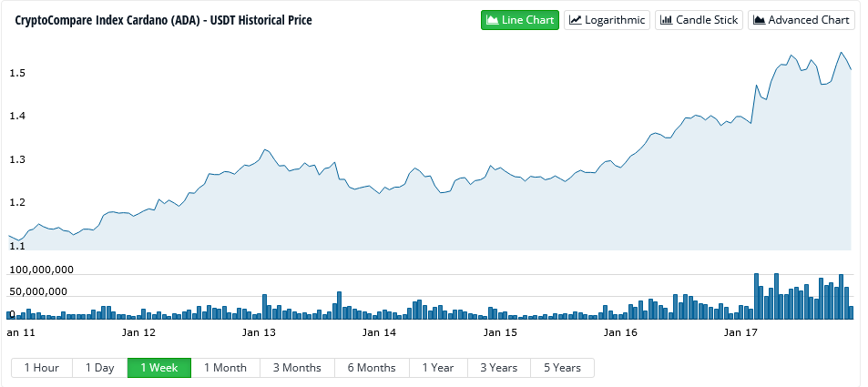Click the 1.5 price axis label
The height and width of the screenshot is (387, 868).
pos(16,73)
